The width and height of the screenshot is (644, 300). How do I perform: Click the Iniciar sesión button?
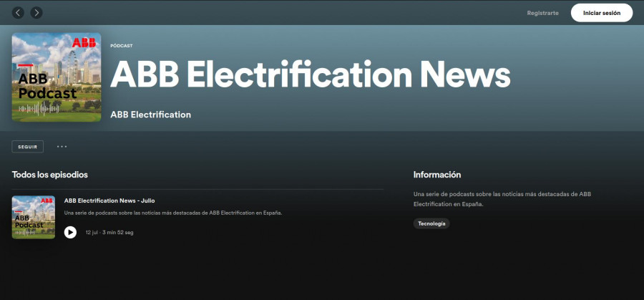click(x=602, y=13)
